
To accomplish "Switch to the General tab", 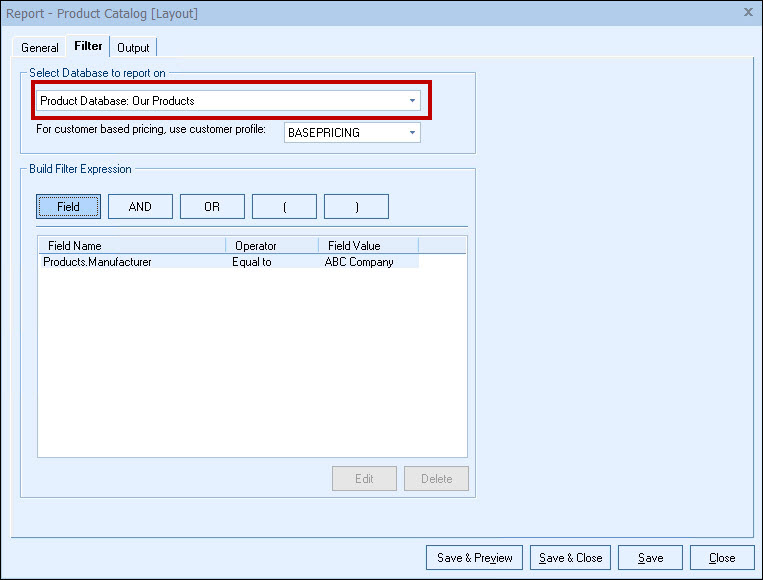I will click(40, 48).
